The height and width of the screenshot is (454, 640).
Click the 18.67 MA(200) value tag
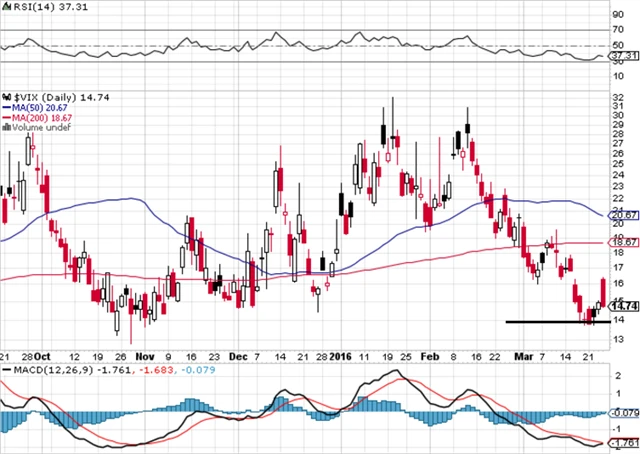(624, 243)
